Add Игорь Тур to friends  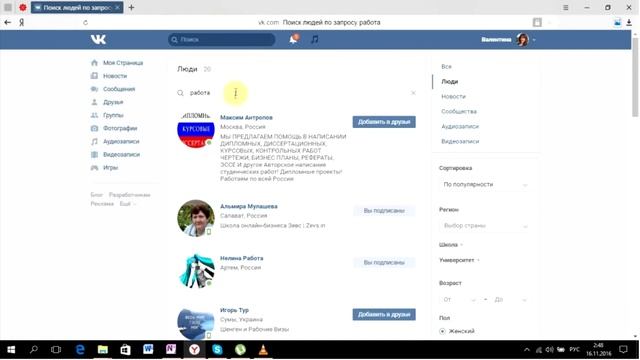tap(384, 315)
